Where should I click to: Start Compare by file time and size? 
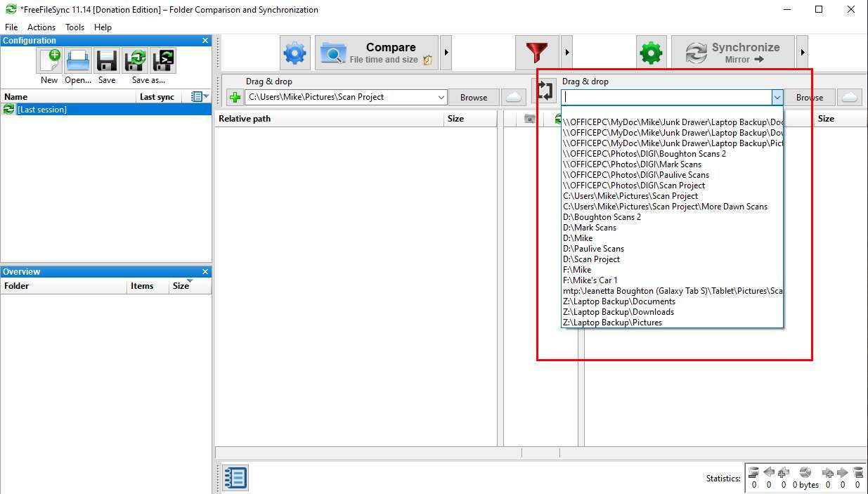(377, 53)
